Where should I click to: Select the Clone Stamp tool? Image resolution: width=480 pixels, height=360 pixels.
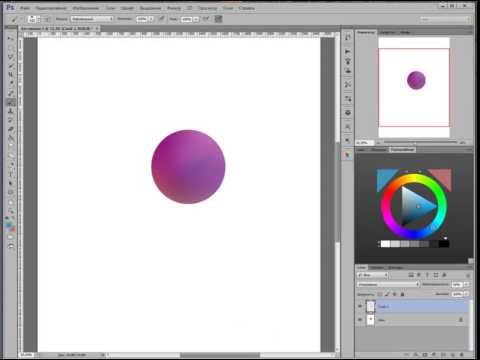(11, 111)
